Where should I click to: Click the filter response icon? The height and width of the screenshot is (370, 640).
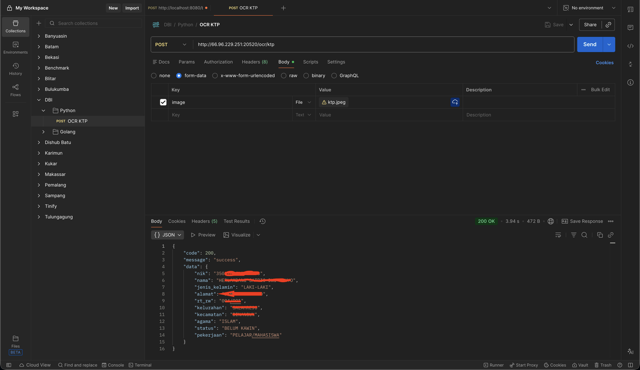coord(573,235)
